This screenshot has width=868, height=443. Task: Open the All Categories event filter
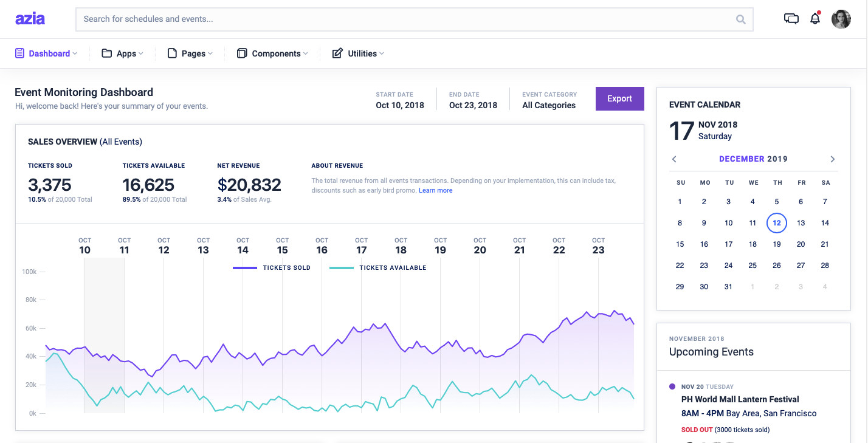(549, 105)
